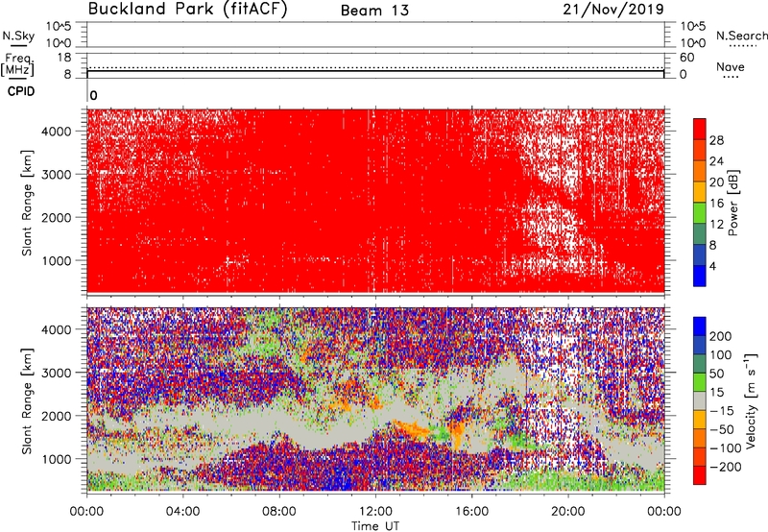Click the "100" velocity colorbar label
This screenshot has width=768, height=532.
721,355
